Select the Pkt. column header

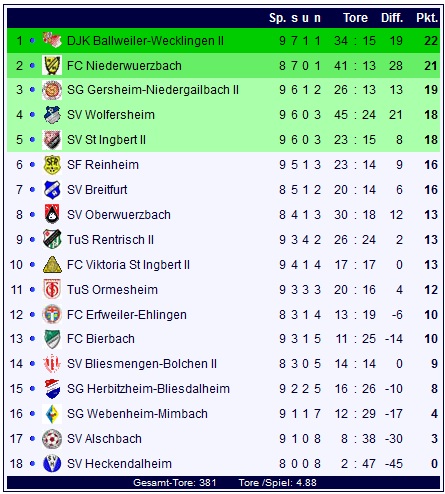pos(427,18)
